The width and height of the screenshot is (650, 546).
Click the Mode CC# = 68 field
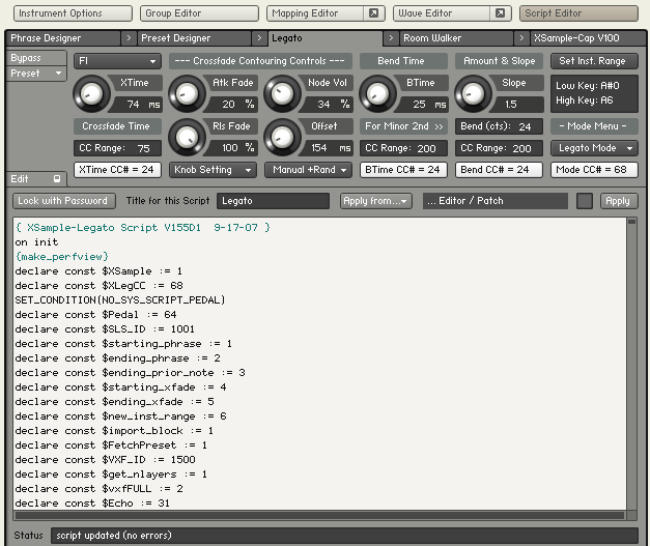(594, 170)
